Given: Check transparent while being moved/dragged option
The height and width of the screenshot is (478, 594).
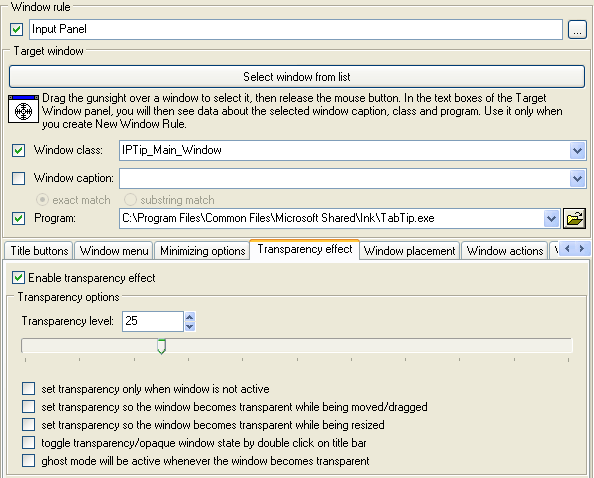Looking at the screenshot, I should click(x=28, y=406).
